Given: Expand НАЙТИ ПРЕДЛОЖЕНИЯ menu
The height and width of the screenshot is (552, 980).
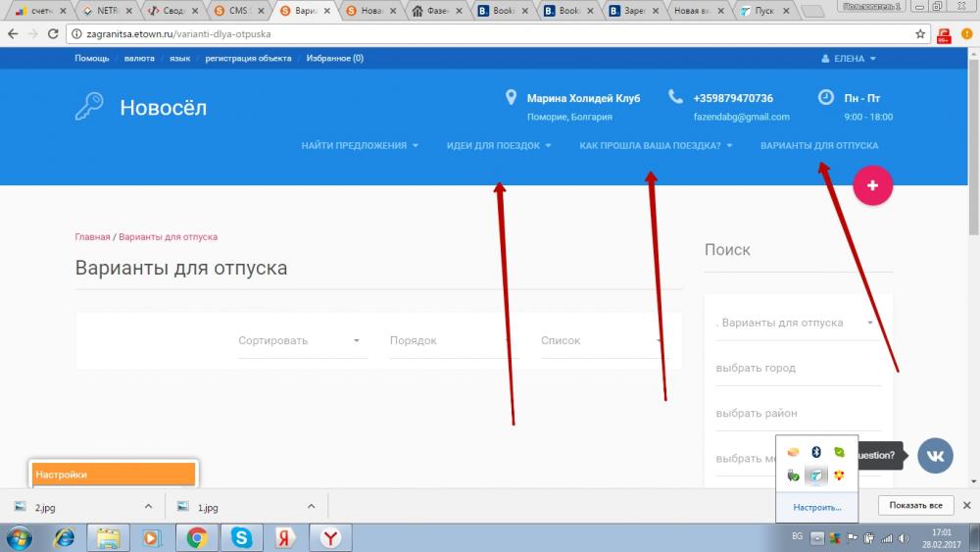Looking at the screenshot, I should [360, 145].
